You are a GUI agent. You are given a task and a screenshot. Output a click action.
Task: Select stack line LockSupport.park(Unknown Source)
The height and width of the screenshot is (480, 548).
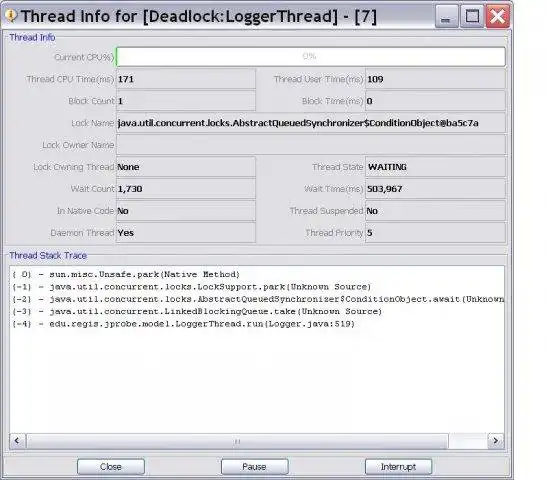click(x=192, y=287)
